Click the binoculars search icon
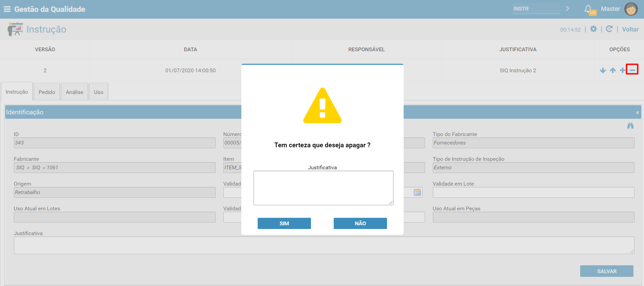 click(x=630, y=126)
